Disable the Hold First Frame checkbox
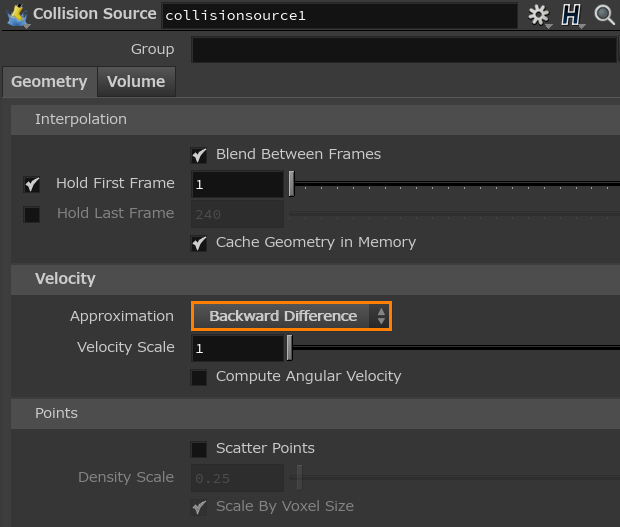Screen dimensions: 620x527 32,184
